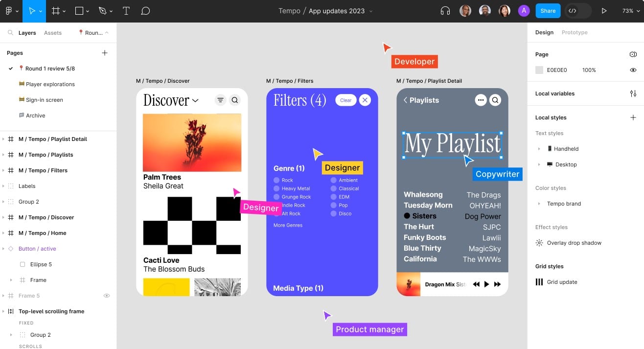Open the Figma main menu

click(11, 11)
